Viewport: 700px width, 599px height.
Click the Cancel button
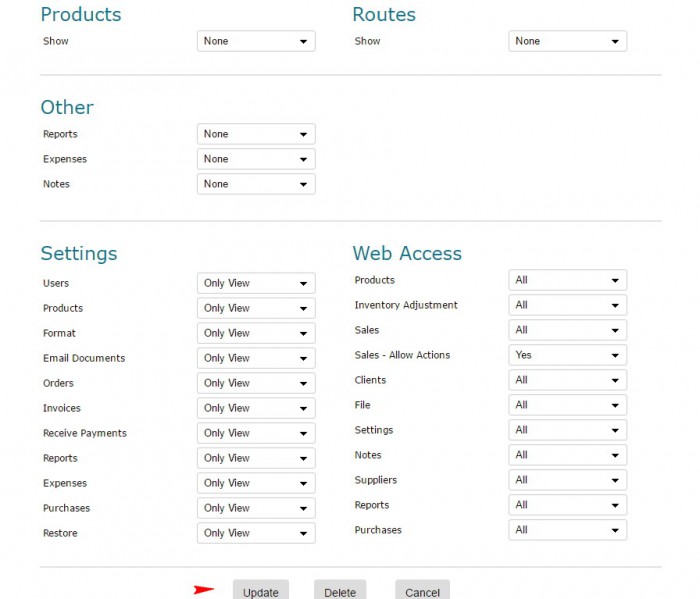click(x=422, y=590)
